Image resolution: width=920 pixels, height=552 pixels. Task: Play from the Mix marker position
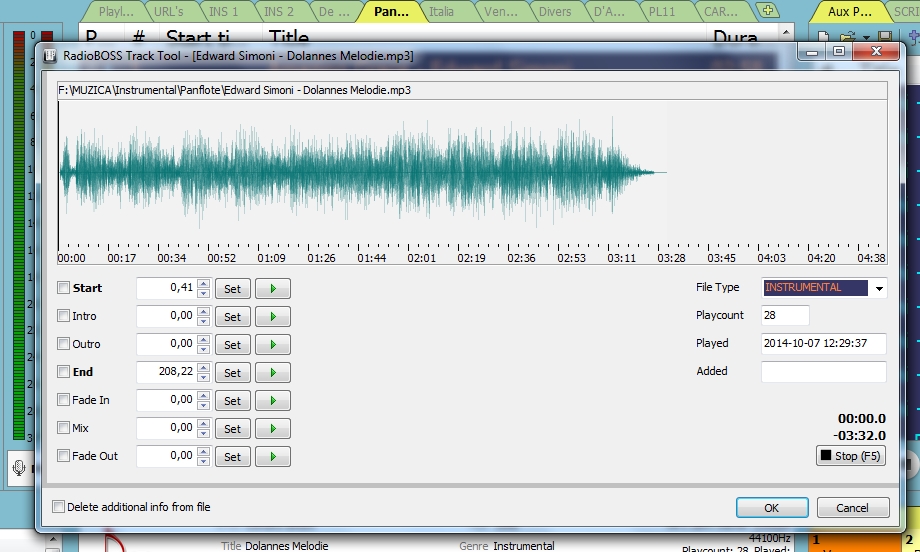click(x=273, y=429)
